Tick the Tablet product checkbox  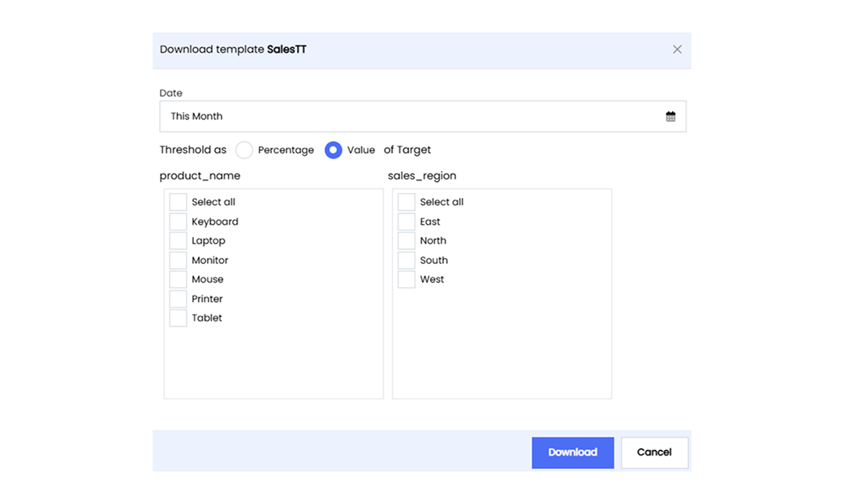[x=179, y=318]
